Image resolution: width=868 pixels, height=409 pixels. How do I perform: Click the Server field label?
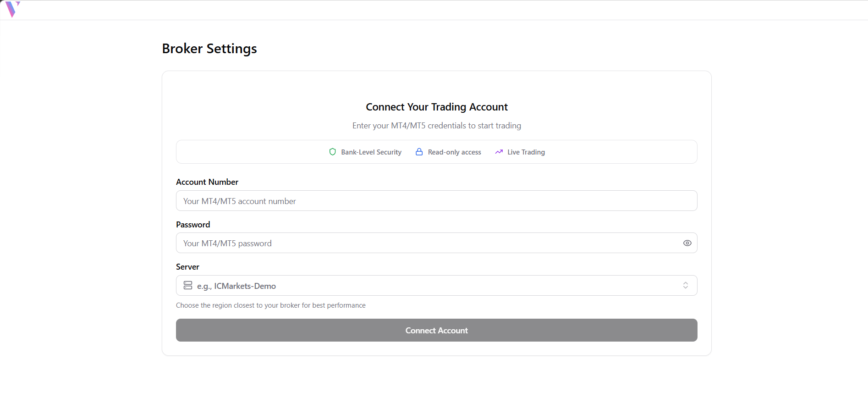(187, 267)
